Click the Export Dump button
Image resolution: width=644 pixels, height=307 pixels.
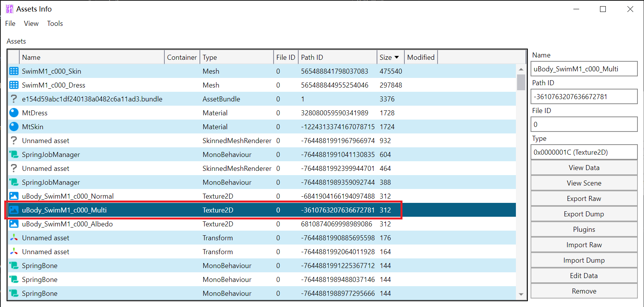click(x=584, y=214)
